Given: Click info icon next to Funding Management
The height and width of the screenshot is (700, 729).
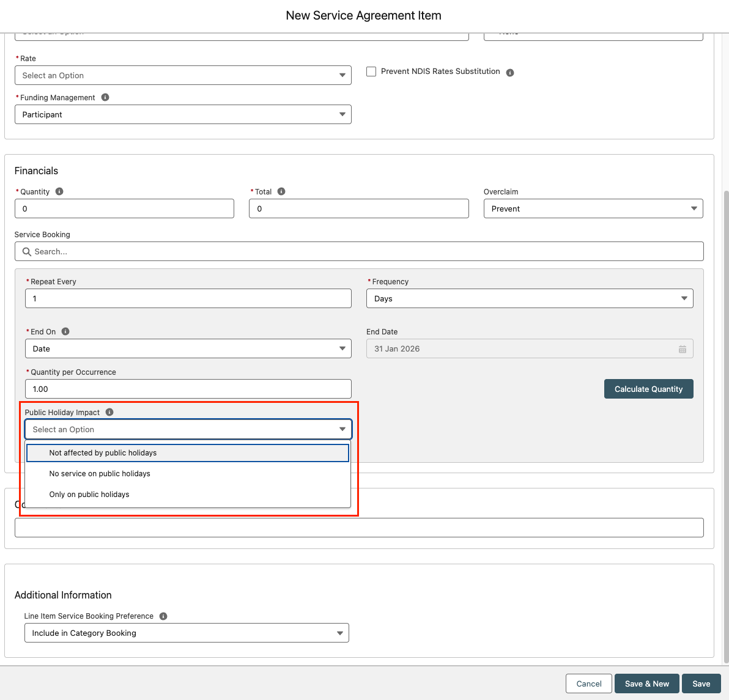Looking at the screenshot, I should point(105,97).
